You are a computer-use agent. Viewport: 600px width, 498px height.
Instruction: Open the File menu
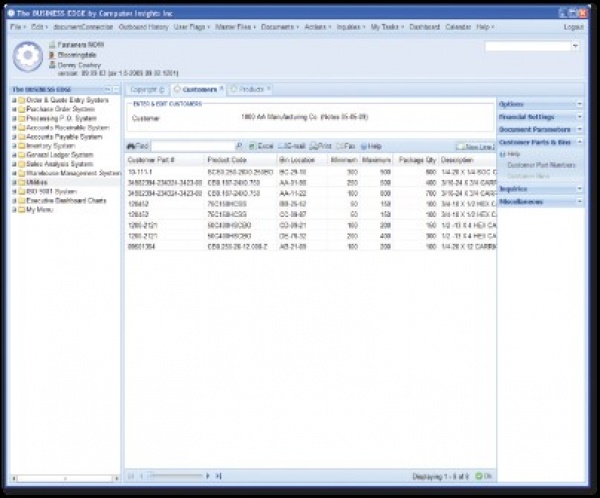[x=17, y=27]
